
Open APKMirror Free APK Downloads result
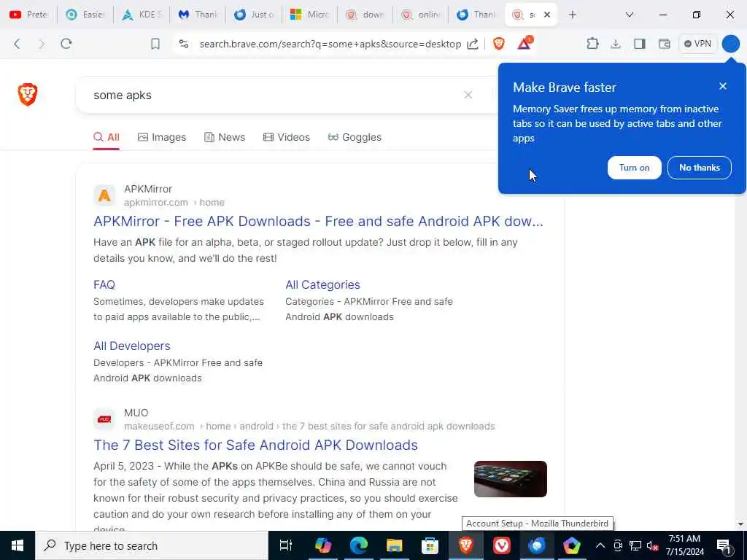(318, 222)
